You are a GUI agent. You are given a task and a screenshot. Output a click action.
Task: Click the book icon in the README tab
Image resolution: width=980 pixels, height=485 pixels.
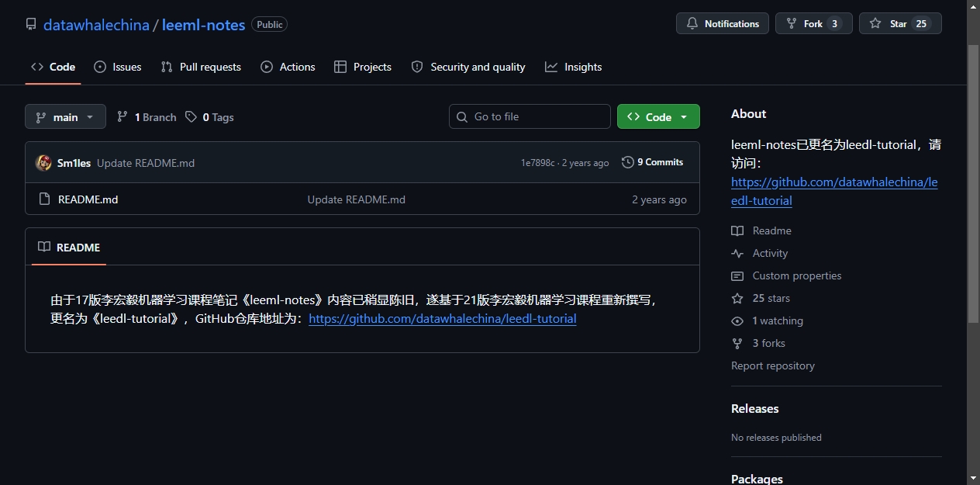[44, 247]
